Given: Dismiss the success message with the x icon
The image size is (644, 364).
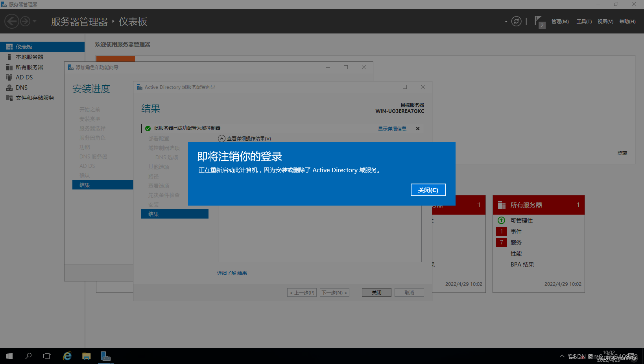Looking at the screenshot, I should 418,129.
